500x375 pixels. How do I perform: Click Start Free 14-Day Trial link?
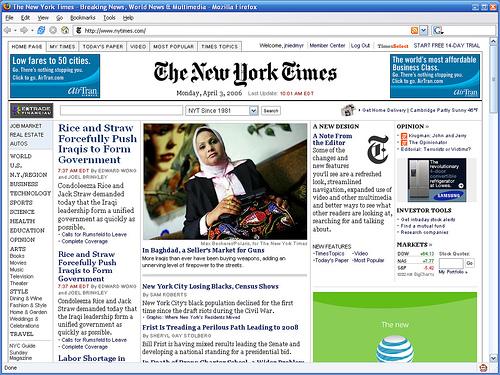447,46
